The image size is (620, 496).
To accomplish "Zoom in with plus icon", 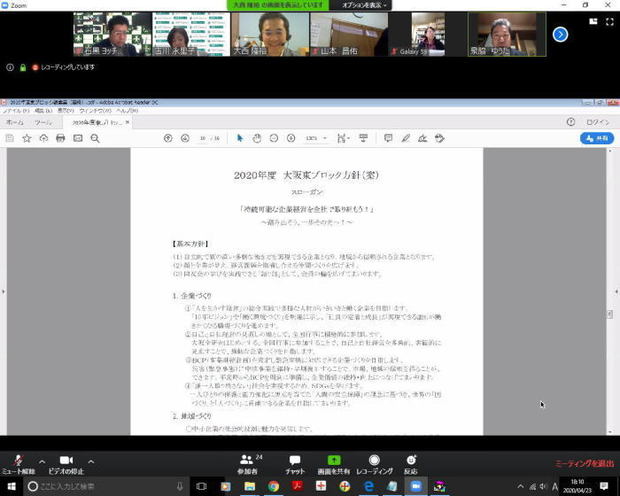I will (x=291, y=138).
